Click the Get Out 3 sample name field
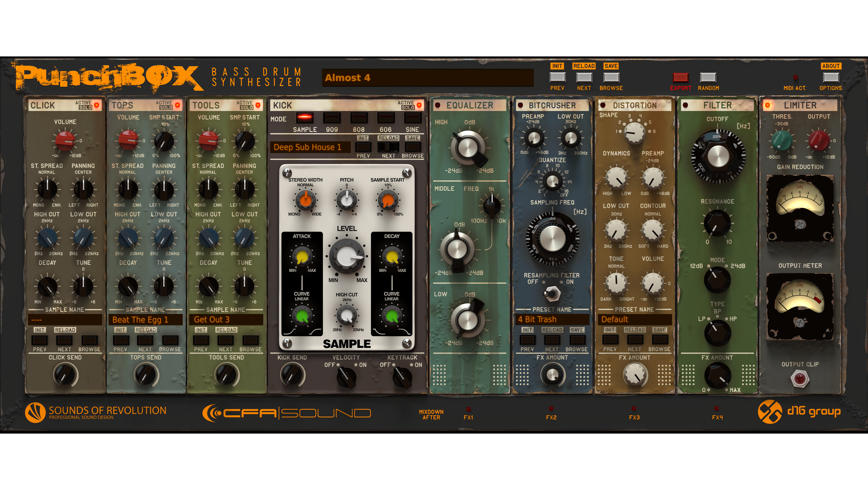Image resolution: width=868 pixels, height=489 pixels. [x=226, y=320]
